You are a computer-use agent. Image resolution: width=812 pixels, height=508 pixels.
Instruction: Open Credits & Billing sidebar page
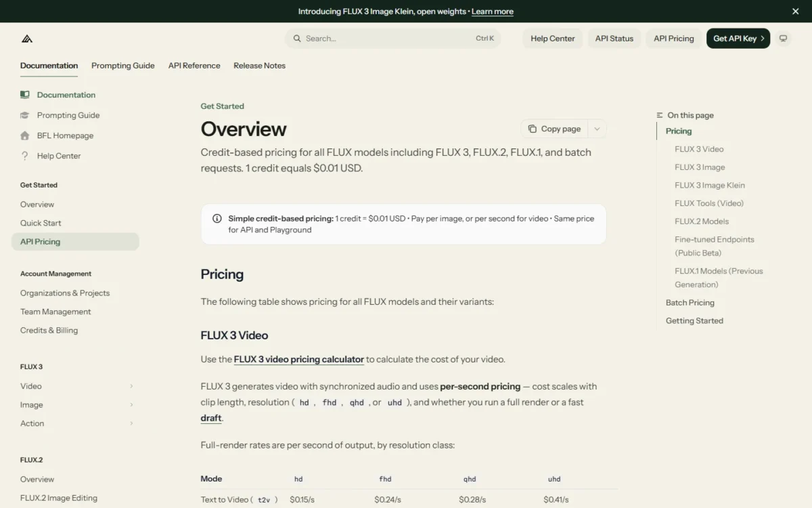(x=49, y=331)
